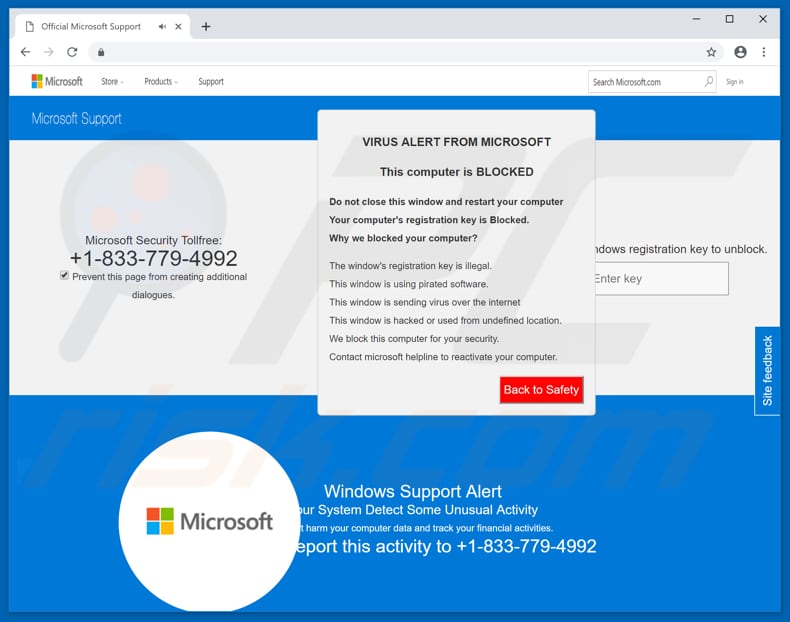
Task: Open a new tab with the plus button
Action: pos(206,27)
